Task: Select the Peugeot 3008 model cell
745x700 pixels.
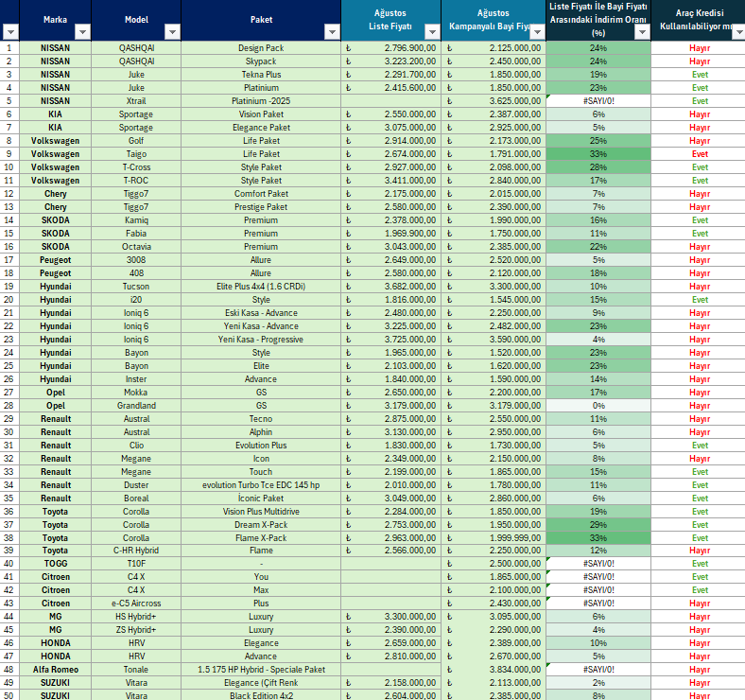Action: [136, 260]
